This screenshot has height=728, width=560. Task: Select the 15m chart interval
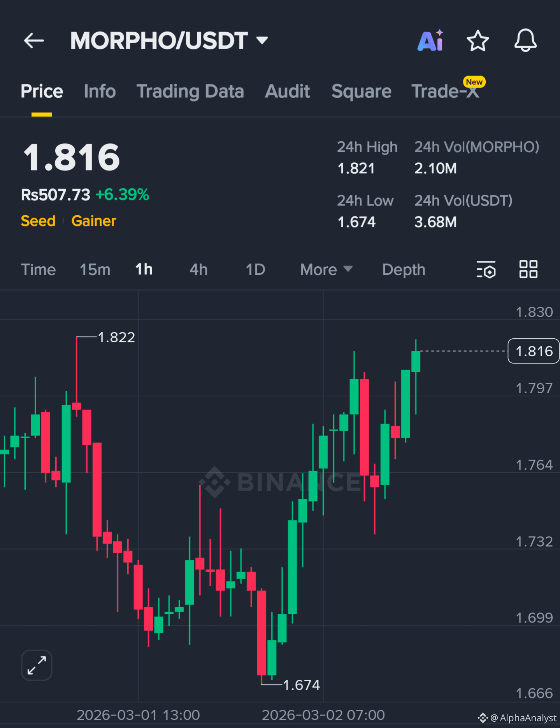tap(95, 269)
